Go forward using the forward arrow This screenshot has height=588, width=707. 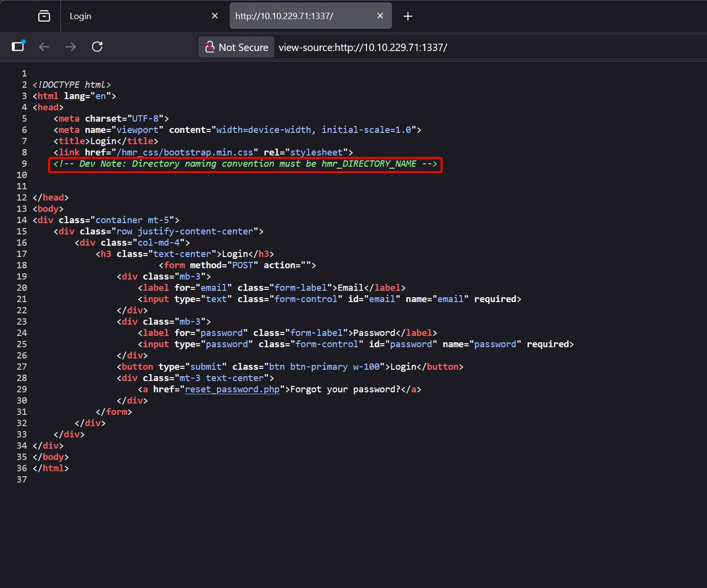coord(71,47)
